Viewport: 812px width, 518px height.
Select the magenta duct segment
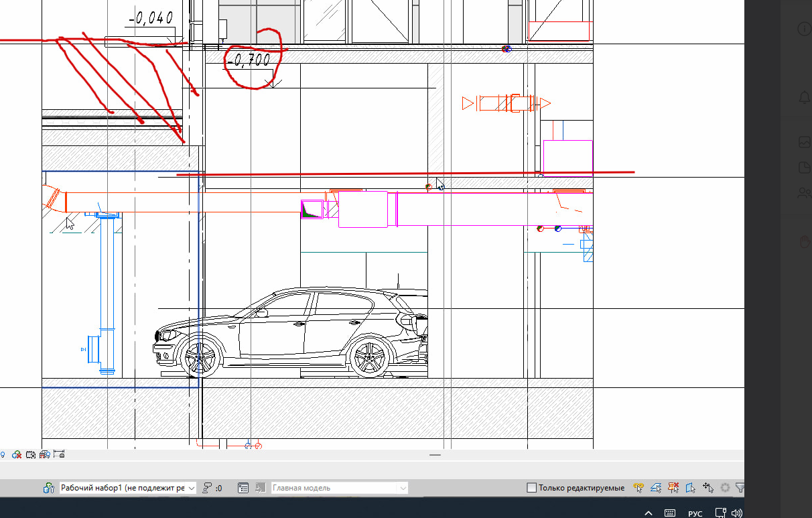[494, 209]
